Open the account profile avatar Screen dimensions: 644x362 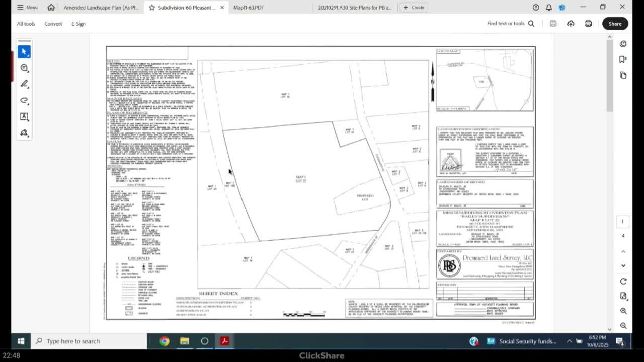pyautogui.click(x=562, y=8)
